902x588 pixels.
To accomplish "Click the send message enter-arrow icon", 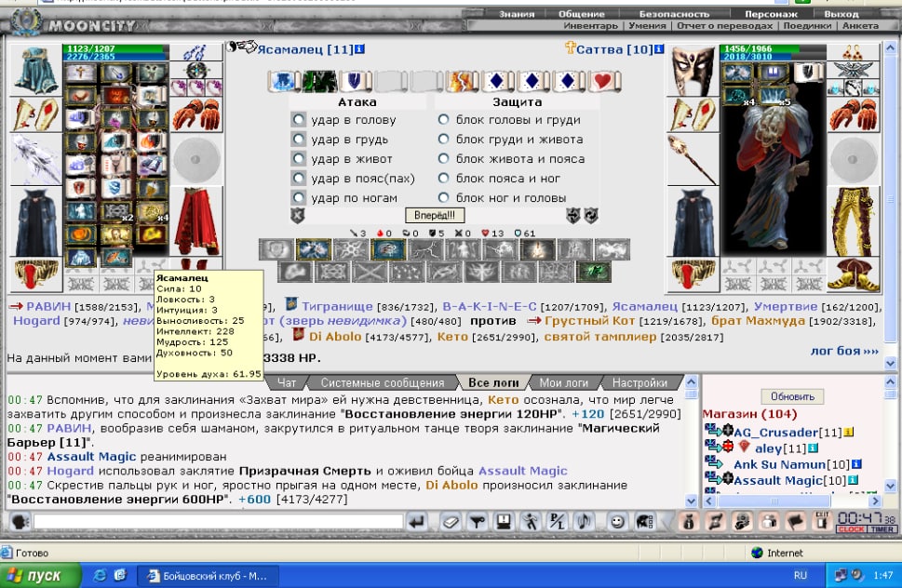I will pyautogui.click(x=416, y=522).
